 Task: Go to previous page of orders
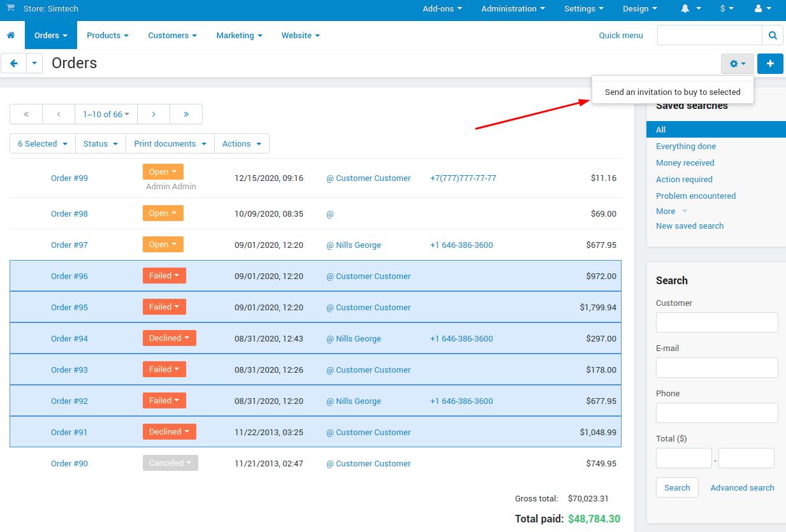click(x=59, y=114)
